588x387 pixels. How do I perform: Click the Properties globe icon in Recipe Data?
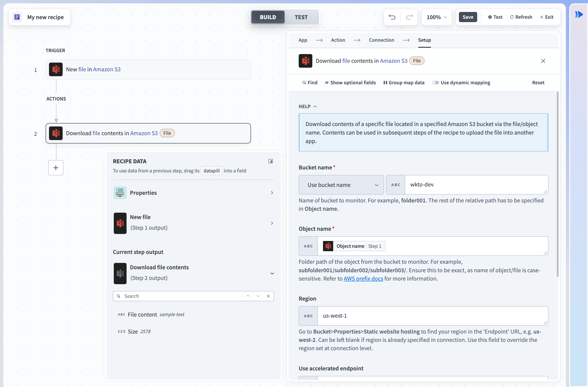[120, 193]
